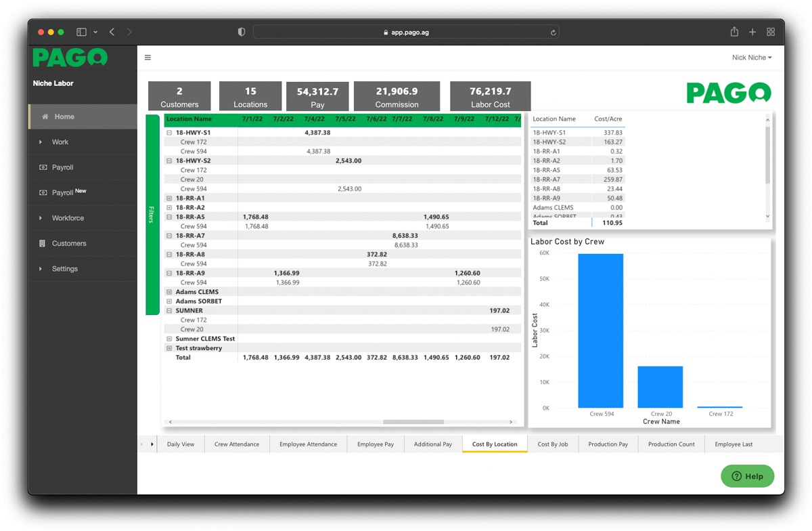The width and height of the screenshot is (812, 531).
Task: Click the browser share icon
Action: click(x=734, y=32)
